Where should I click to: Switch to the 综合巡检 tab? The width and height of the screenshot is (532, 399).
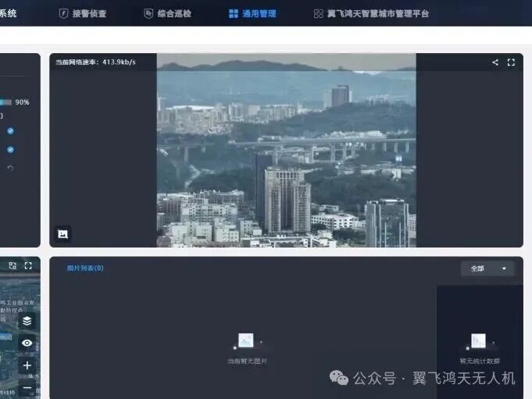167,13
